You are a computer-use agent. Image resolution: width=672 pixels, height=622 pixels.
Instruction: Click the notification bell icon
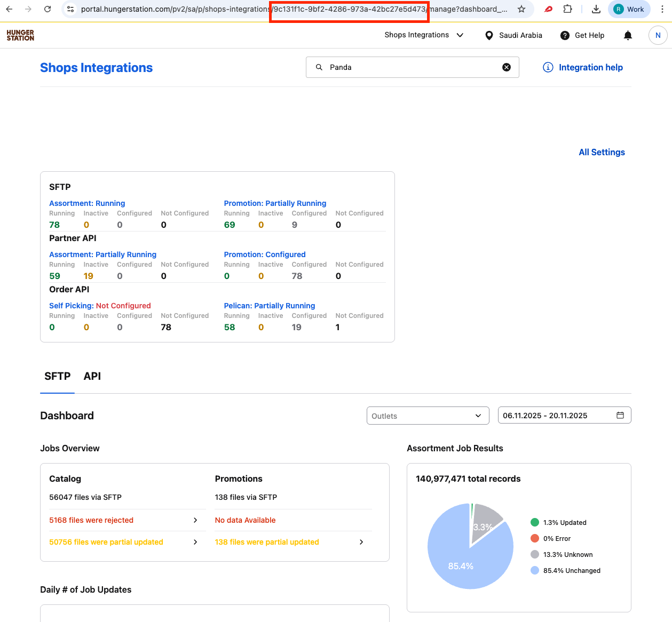(x=628, y=35)
